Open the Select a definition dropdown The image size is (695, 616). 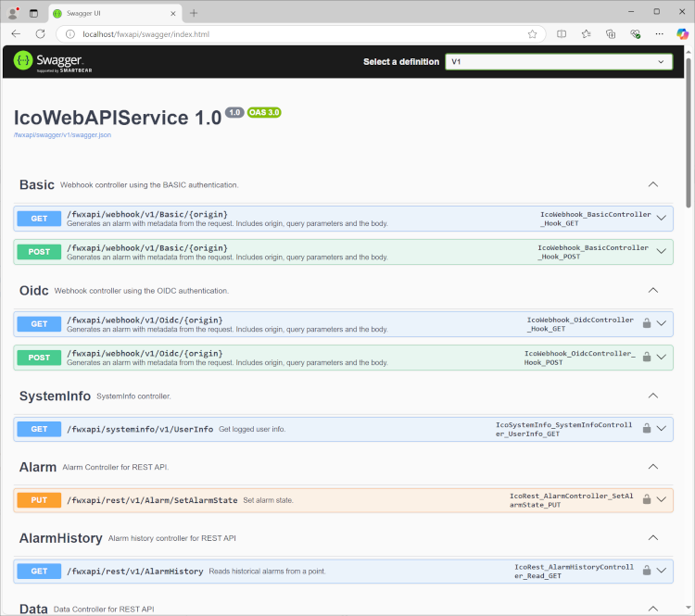559,61
